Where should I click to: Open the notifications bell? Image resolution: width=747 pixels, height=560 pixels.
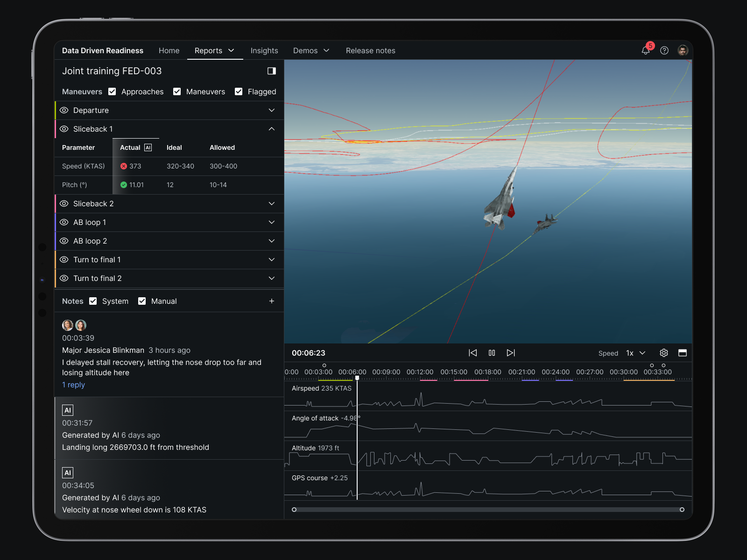pyautogui.click(x=646, y=50)
